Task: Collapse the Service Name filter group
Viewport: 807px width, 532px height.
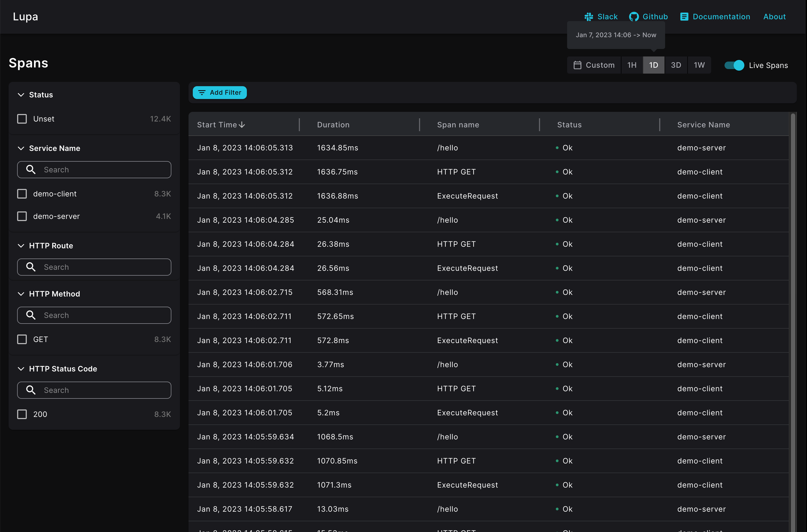Action: [x=21, y=148]
